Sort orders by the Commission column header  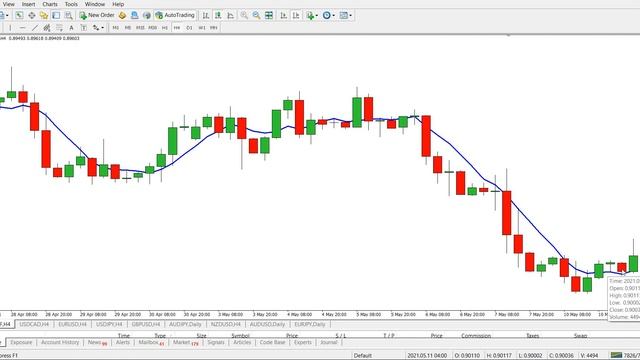click(x=476, y=336)
